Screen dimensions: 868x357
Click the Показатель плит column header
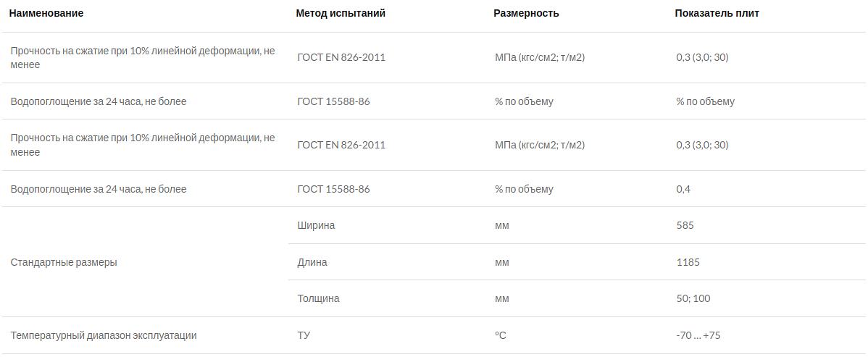[x=717, y=13]
